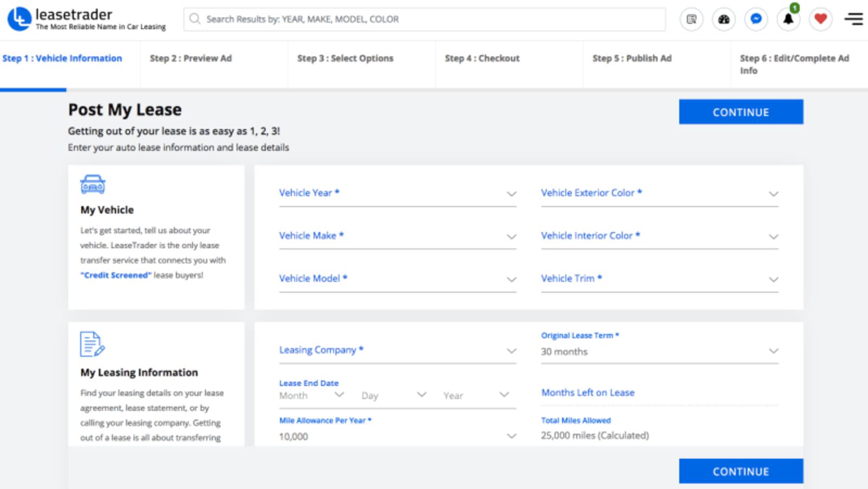Go to Step 5: Publish Ad

tap(632, 58)
